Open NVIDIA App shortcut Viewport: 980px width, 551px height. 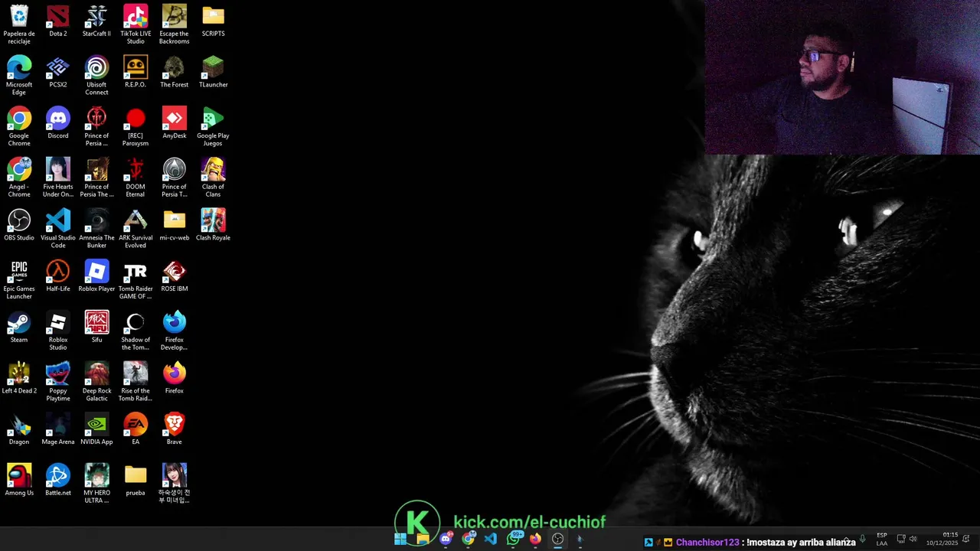96,429
